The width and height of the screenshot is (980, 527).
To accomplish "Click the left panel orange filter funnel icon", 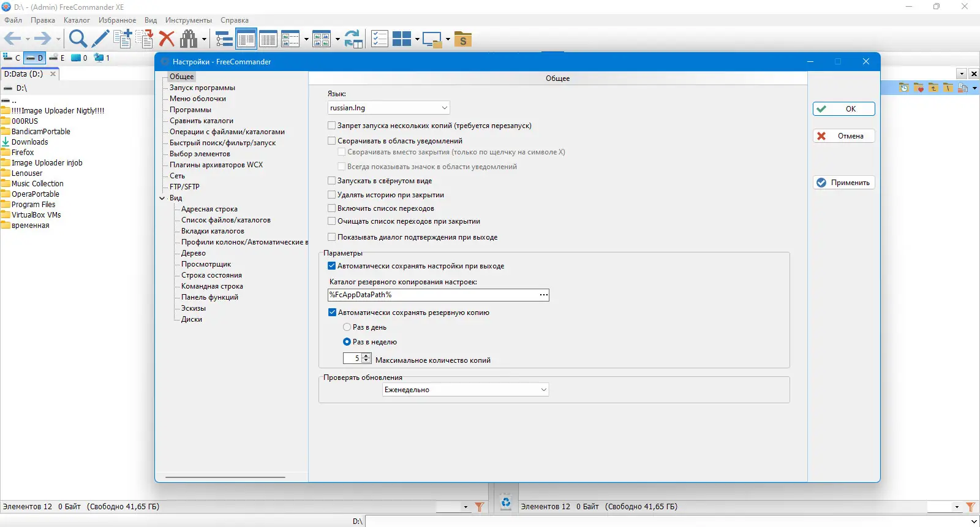I will click(480, 507).
